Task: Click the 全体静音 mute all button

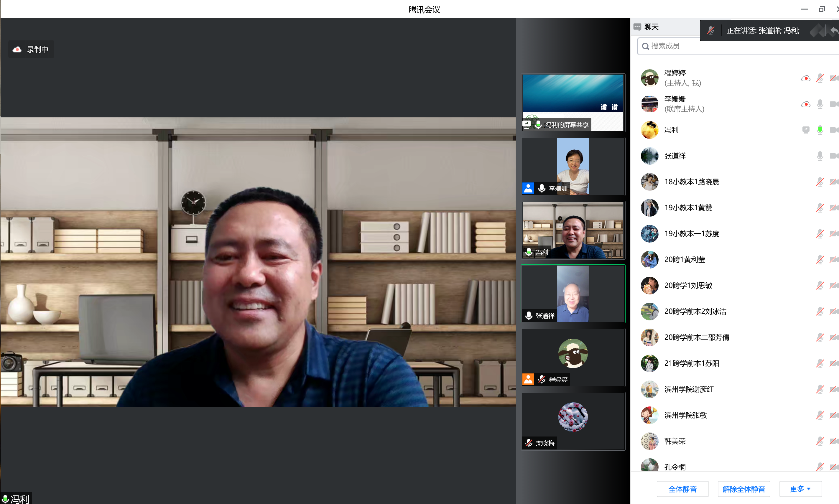Action: [x=682, y=489]
